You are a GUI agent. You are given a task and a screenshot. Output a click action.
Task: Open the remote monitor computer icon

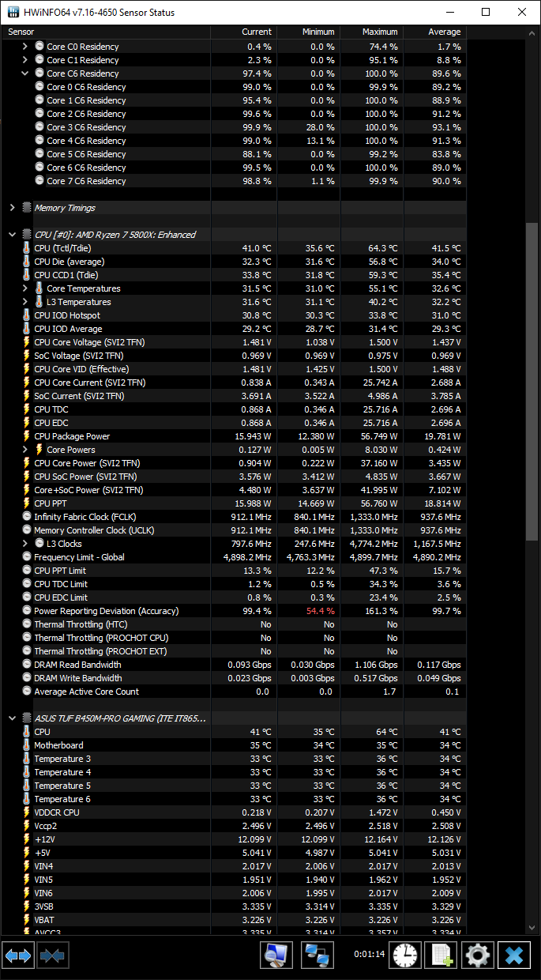tap(276, 955)
